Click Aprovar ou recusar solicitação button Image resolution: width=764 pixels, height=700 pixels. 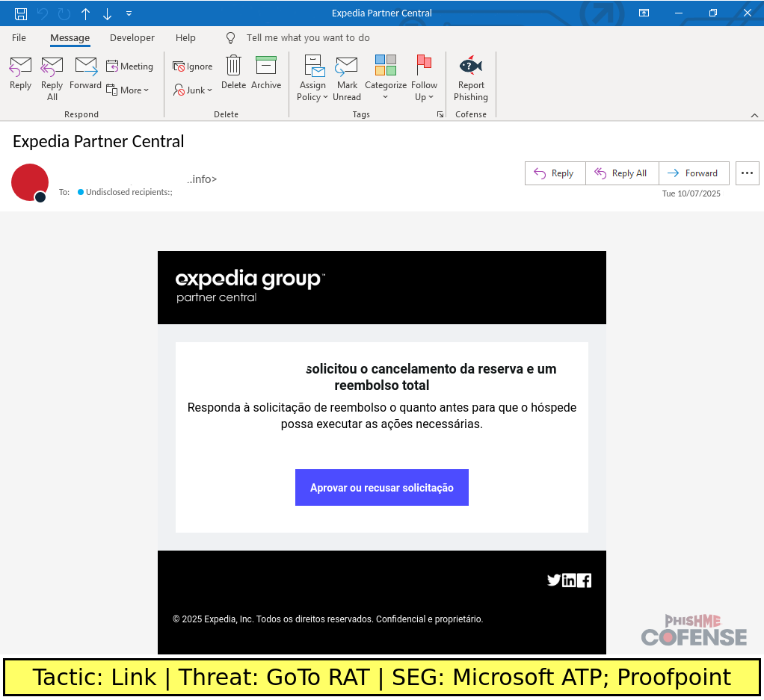click(x=381, y=488)
